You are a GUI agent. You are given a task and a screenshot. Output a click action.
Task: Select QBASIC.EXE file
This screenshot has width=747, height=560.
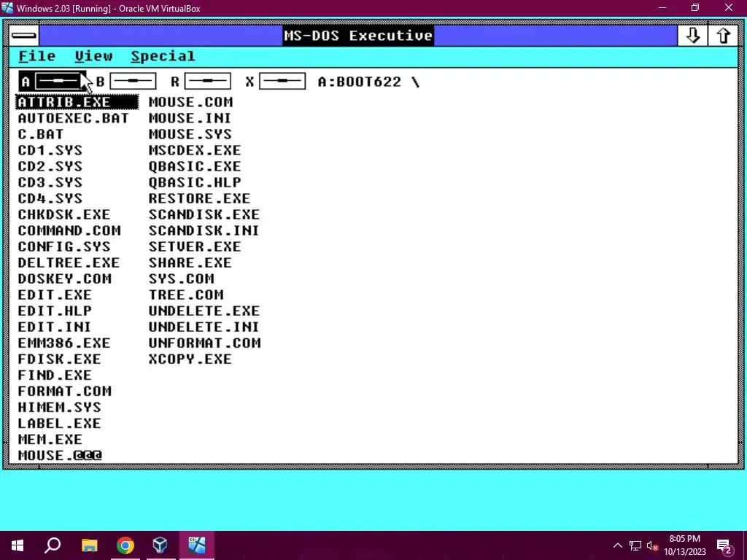[x=195, y=167]
